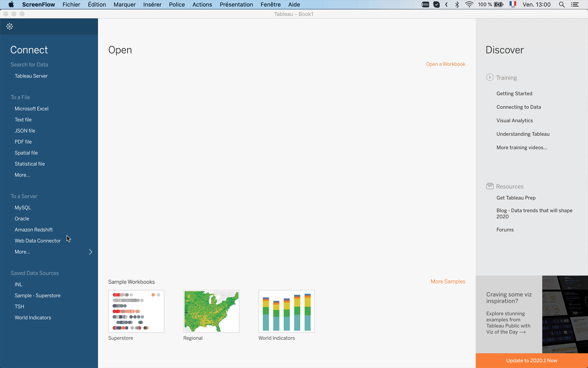
Task: Connect to a PDF file
Action: [x=23, y=142]
